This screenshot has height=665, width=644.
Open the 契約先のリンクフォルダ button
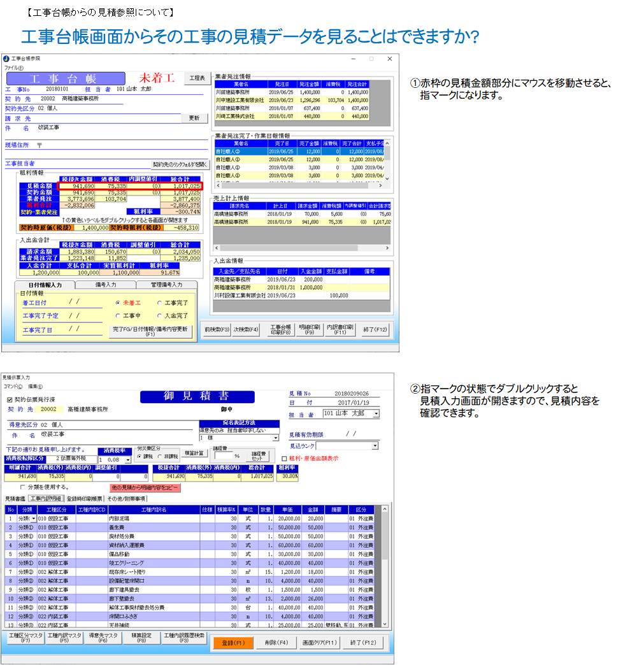(x=180, y=164)
